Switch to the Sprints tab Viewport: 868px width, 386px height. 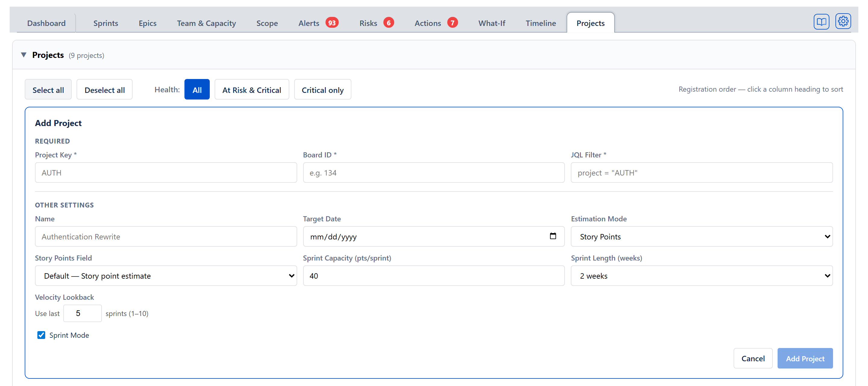(105, 23)
